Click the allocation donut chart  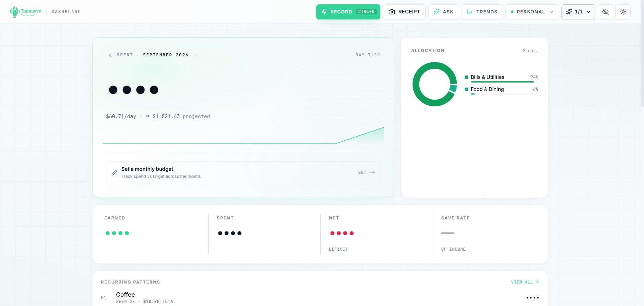click(435, 84)
